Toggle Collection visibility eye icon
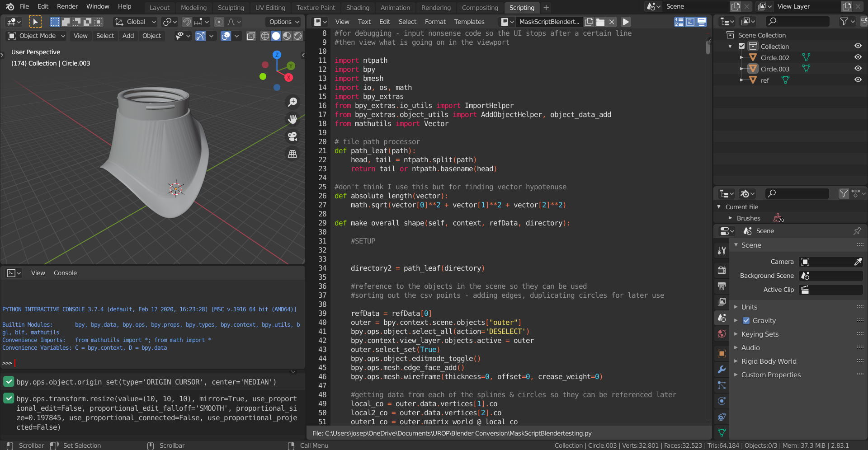This screenshot has height=450, width=868. click(x=858, y=46)
